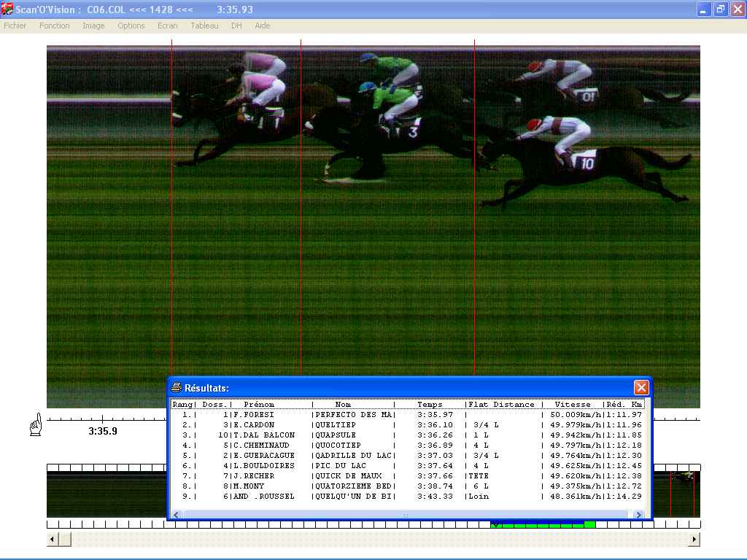Click the green highlighted timeline segment

(543, 524)
